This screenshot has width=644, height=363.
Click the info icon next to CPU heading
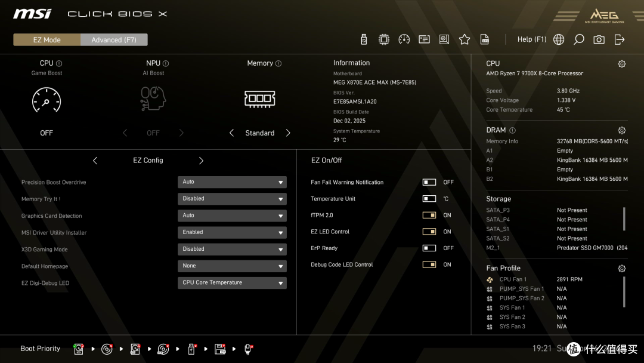coord(59,63)
